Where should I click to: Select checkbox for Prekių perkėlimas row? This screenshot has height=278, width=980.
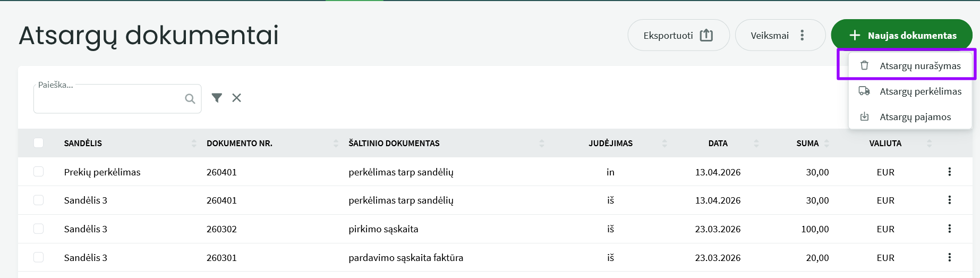[38, 172]
